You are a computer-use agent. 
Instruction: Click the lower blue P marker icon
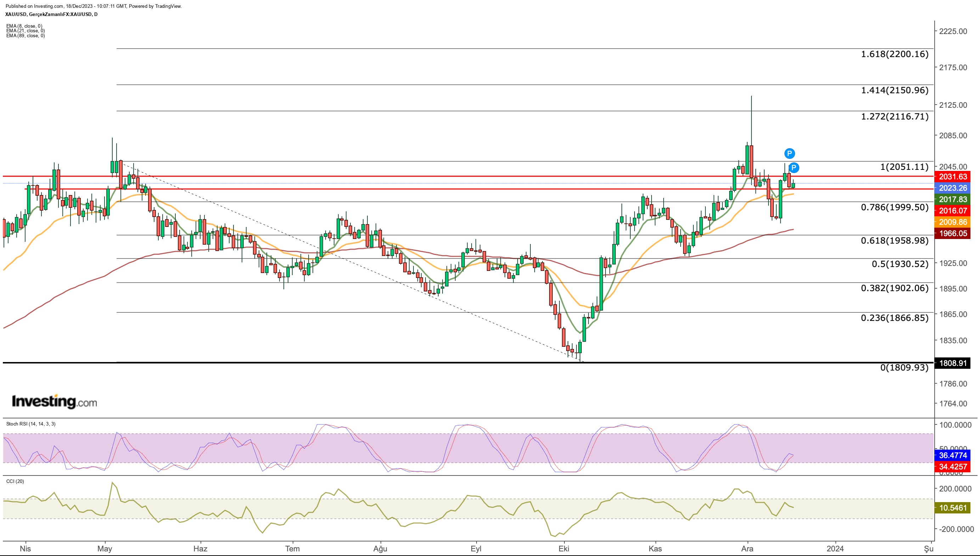point(794,168)
